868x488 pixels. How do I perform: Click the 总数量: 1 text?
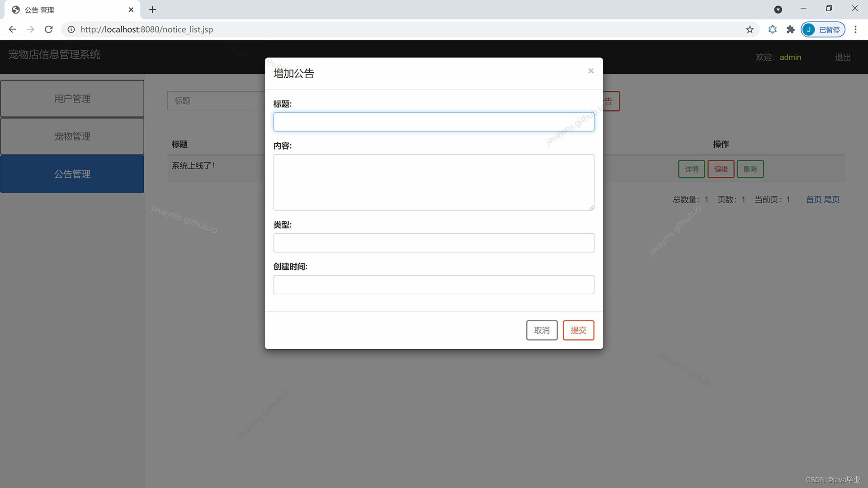(x=690, y=200)
